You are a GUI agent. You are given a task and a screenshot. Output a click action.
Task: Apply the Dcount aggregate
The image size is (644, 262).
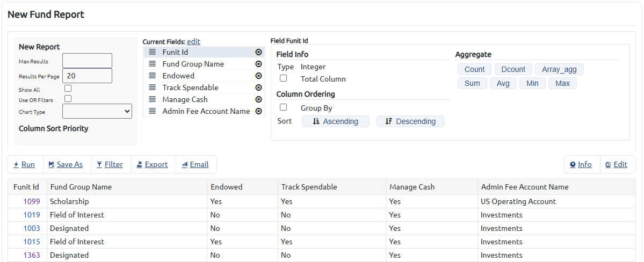coord(513,69)
